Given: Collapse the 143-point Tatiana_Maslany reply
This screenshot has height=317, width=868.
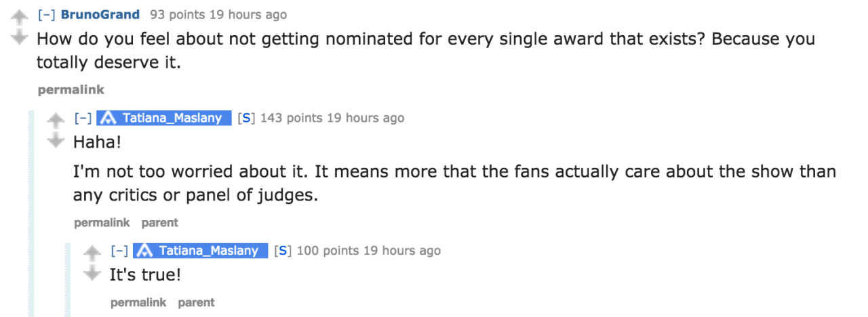Looking at the screenshot, I should 83,119.
